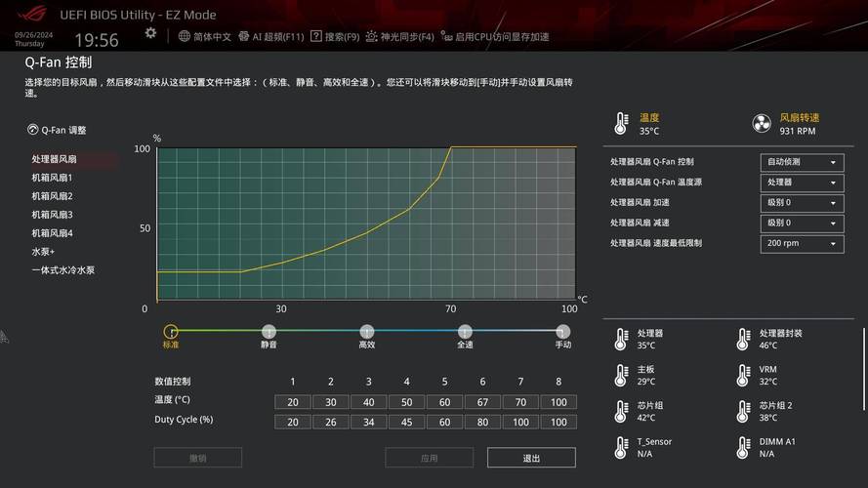Click the thermometer icon for 主板 29°C
This screenshot has height=488, width=868.
622,375
